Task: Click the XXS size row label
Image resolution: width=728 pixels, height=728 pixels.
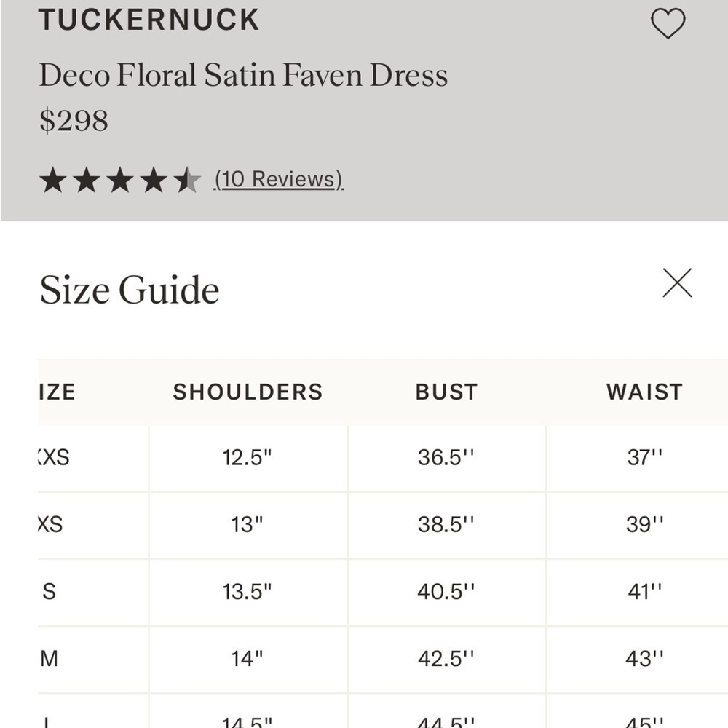Action: [54, 457]
